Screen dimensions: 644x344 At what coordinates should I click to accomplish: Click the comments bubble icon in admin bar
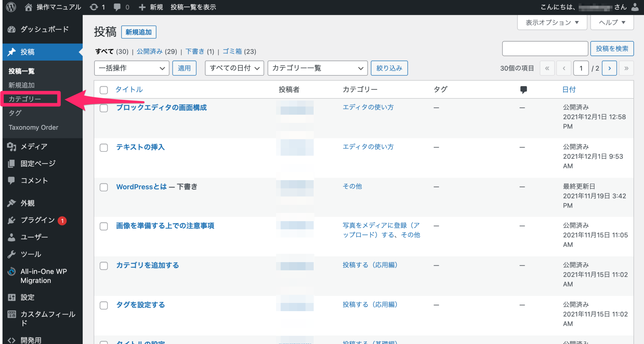click(x=117, y=7)
